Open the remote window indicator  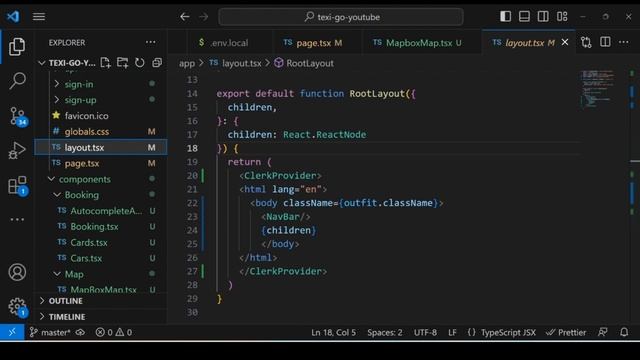pos(12,332)
